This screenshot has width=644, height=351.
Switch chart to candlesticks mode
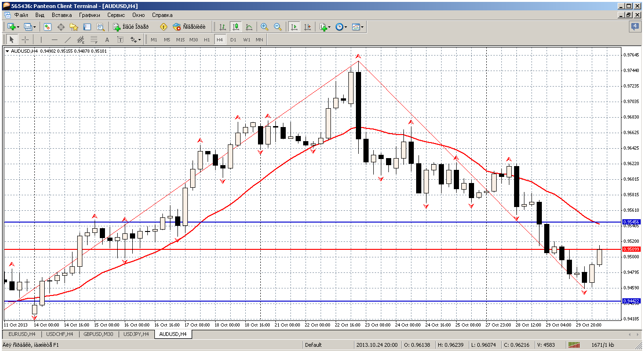(x=235, y=27)
